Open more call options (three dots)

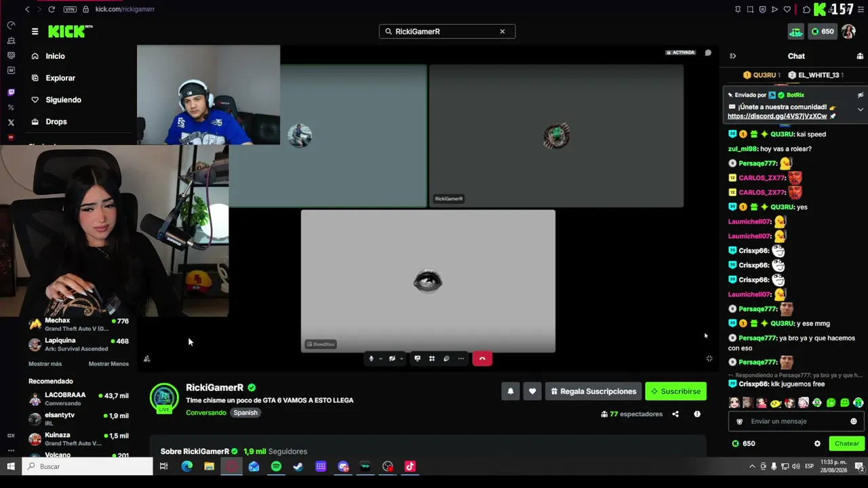461,359
